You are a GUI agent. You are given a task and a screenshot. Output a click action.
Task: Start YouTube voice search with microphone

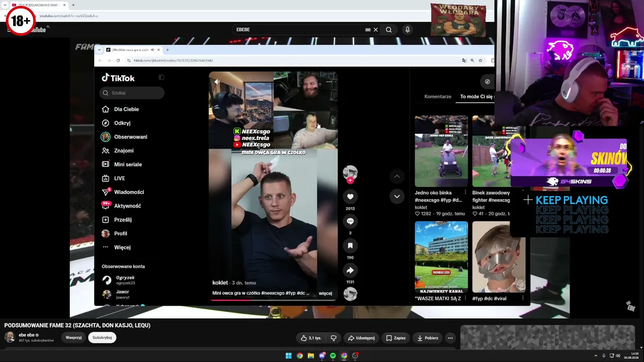[408, 30]
